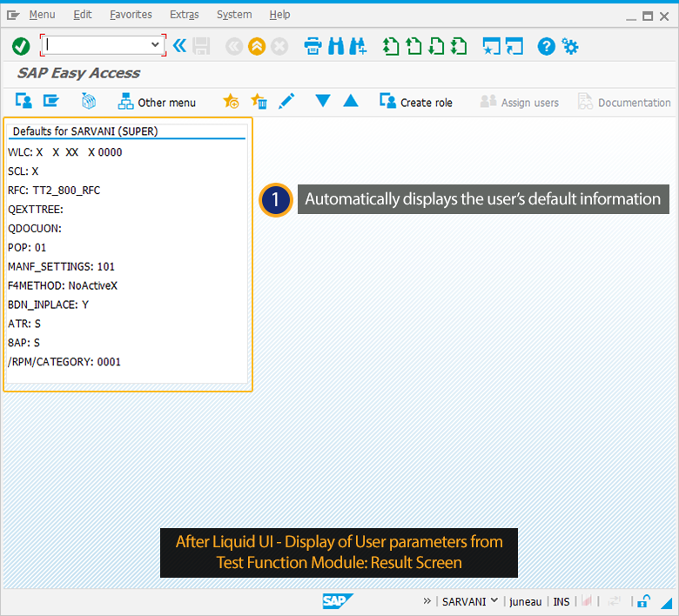Go to First Page icon
The width and height of the screenshot is (679, 616).
tap(391, 46)
